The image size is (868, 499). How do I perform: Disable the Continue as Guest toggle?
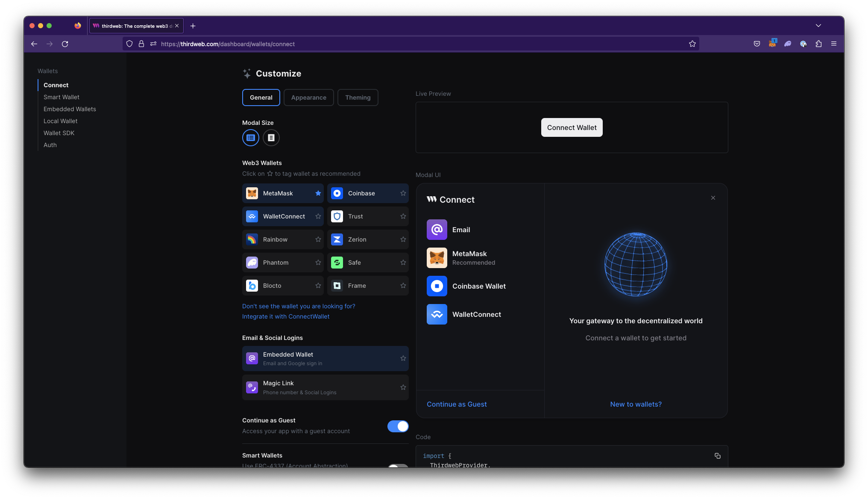[x=398, y=426]
